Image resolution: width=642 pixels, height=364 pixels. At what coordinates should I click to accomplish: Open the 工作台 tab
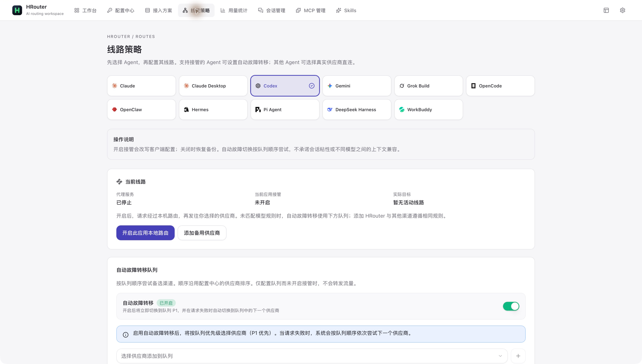(x=85, y=10)
